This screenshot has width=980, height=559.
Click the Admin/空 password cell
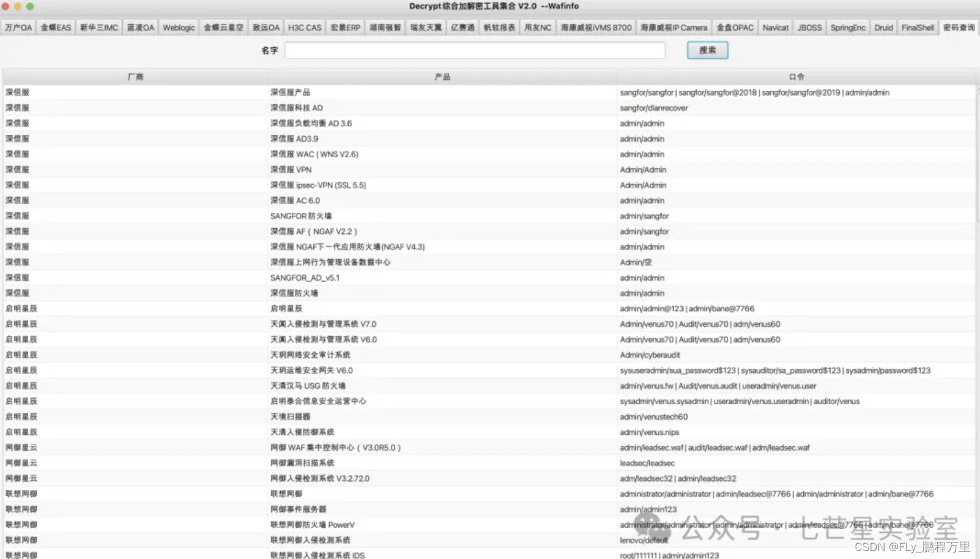(x=796, y=262)
